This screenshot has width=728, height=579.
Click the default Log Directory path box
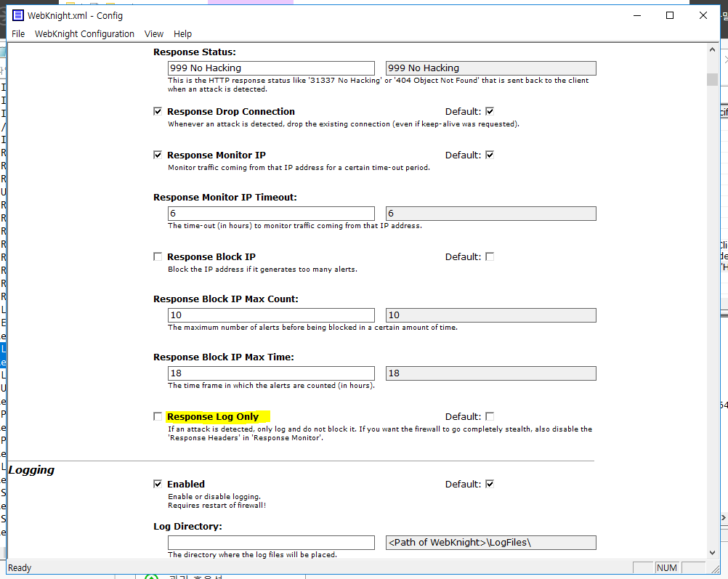click(x=490, y=543)
